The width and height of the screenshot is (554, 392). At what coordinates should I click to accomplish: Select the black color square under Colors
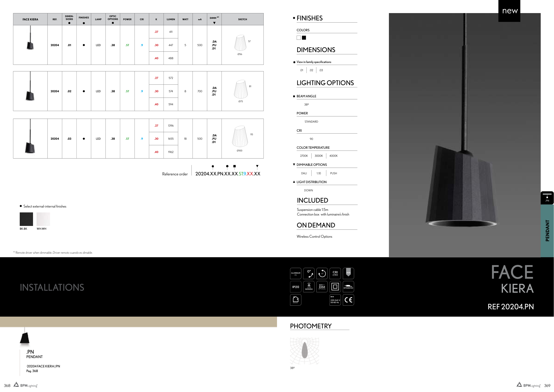pyautogui.click(x=304, y=38)
